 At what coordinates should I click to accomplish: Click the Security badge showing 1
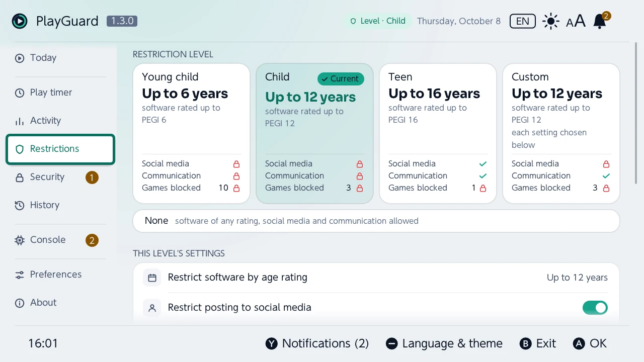coord(92,177)
